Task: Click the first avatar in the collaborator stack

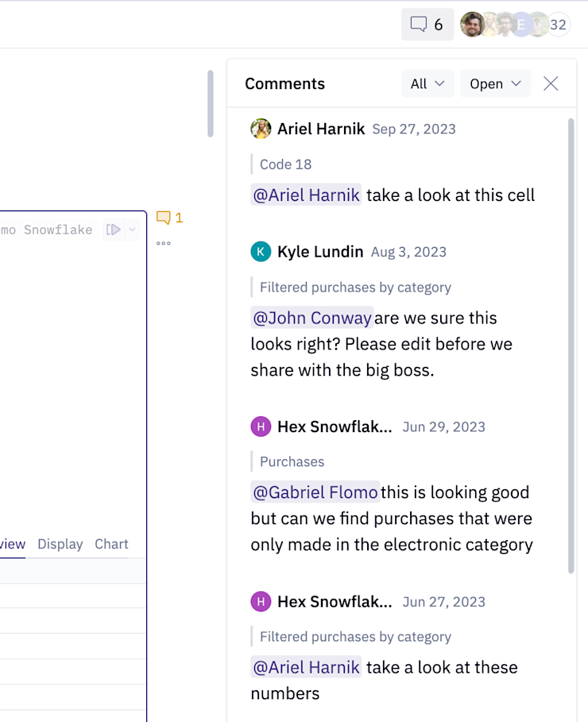Action: [474, 25]
